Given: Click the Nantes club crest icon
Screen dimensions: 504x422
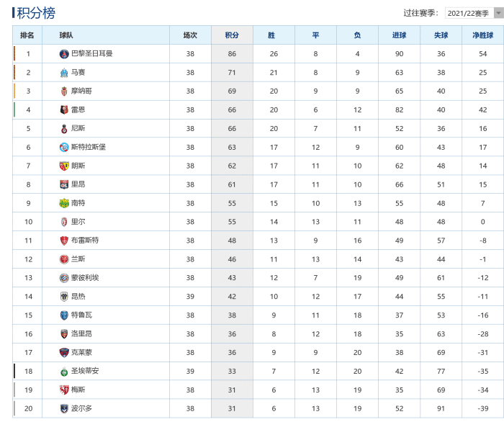Looking at the screenshot, I should 64,204.
